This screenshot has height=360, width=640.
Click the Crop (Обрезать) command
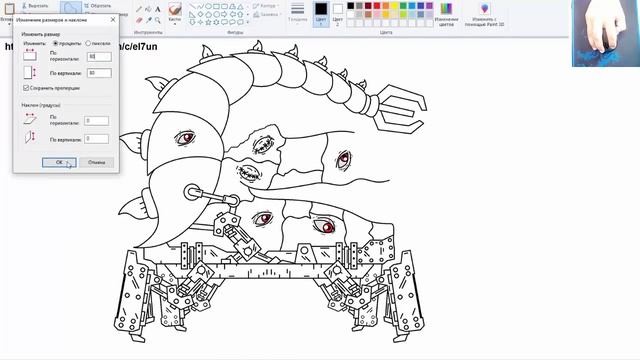[98, 6]
